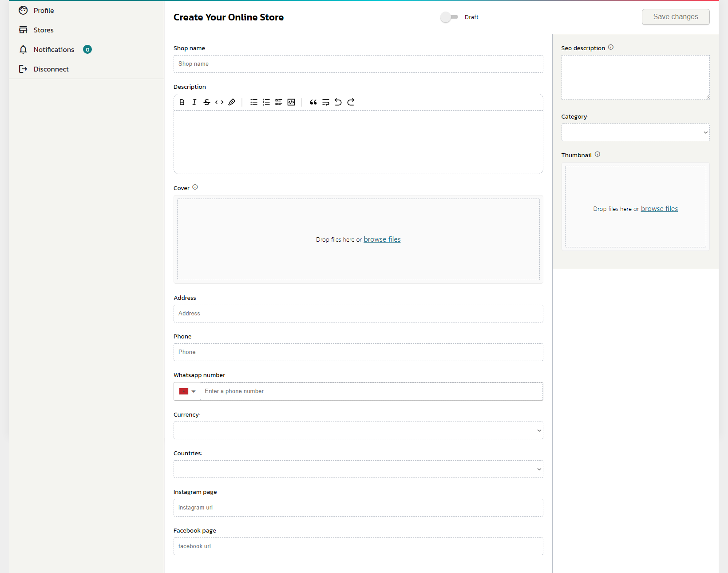
Task: Focus the Shop name field
Action: [x=358, y=64]
